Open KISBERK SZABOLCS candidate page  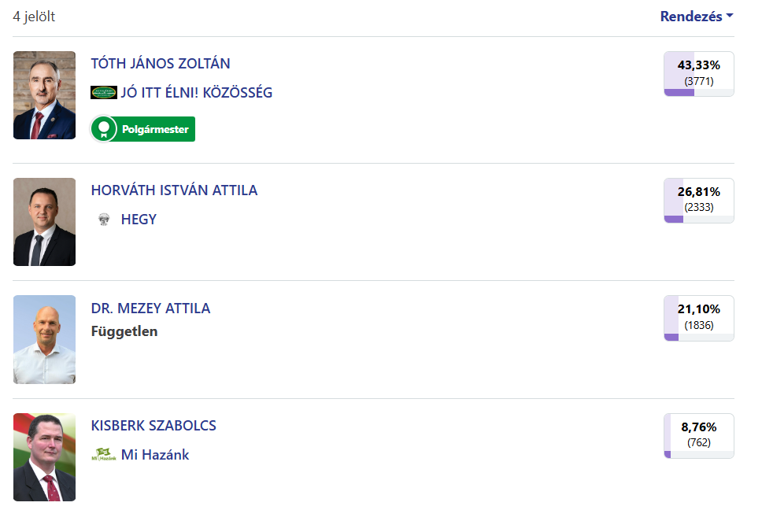pyautogui.click(x=154, y=426)
